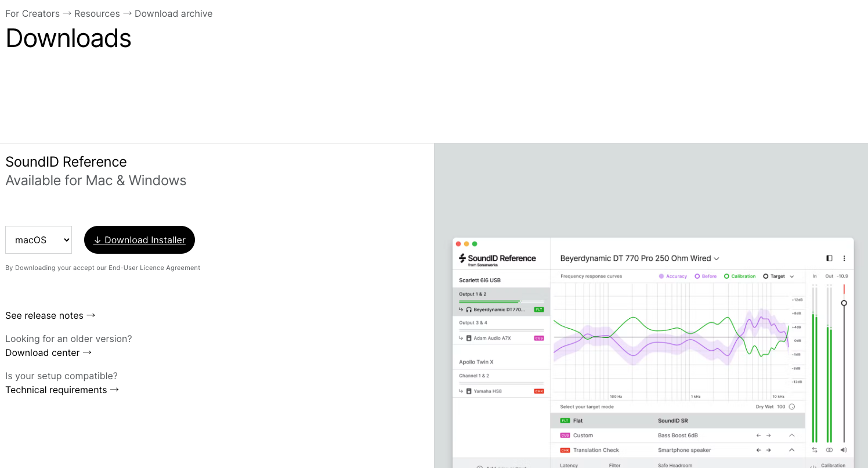Toggle the Target curve legend

tap(774, 276)
